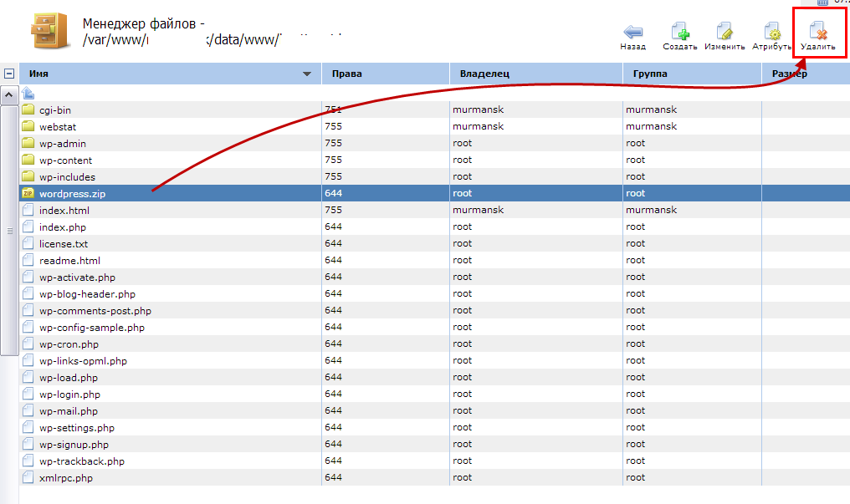Select the license.txt file name
The height and width of the screenshot is (504, 850).
pyautogui.click(x=64, y=244)
